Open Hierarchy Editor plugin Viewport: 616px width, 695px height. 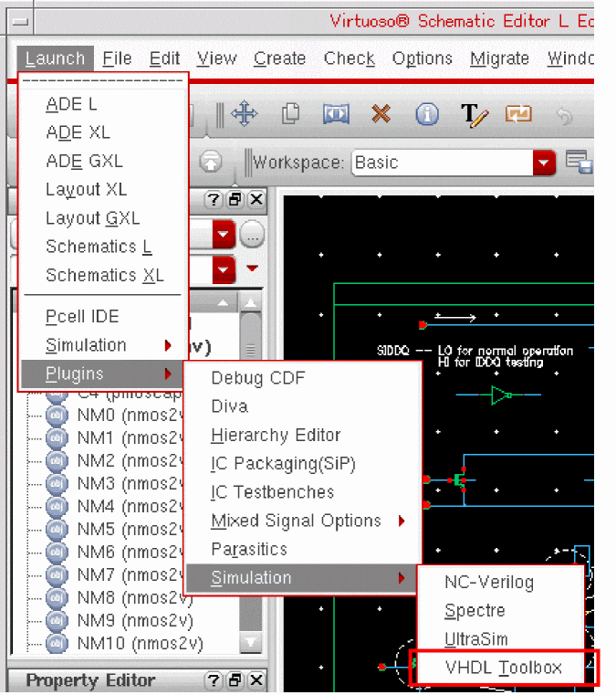(303, 436)
